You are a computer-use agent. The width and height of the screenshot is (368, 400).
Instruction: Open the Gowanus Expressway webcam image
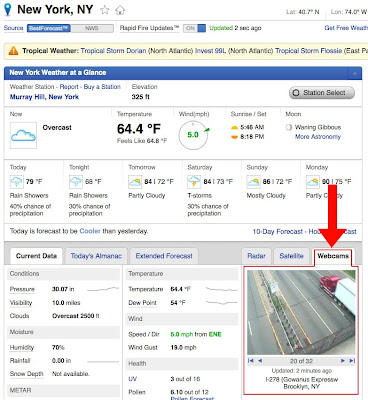click(301, 312)
